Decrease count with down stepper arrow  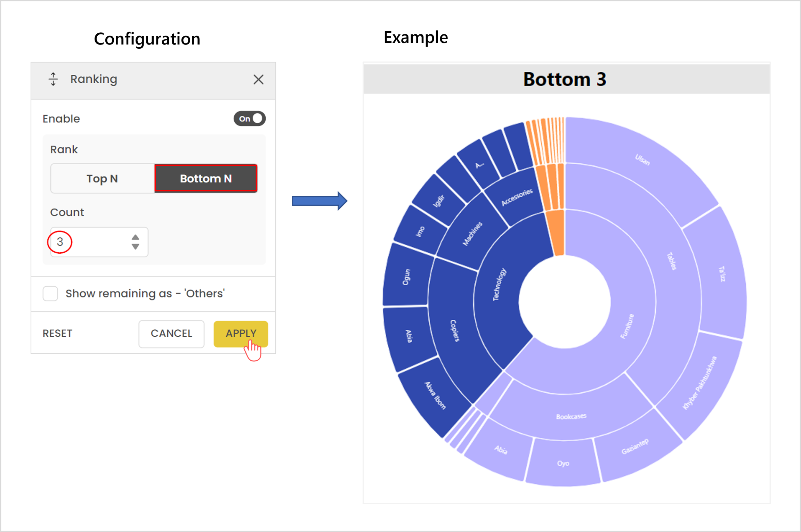(135, 247)
